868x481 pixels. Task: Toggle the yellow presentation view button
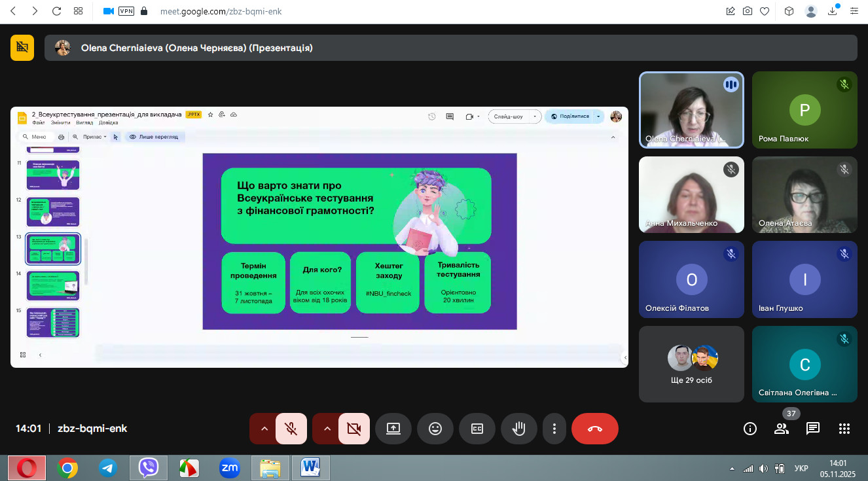pos(22,48)
